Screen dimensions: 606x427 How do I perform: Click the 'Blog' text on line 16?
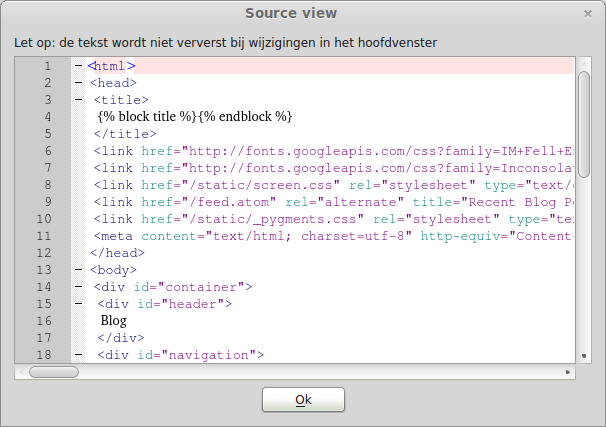click(x=114, y=321)
